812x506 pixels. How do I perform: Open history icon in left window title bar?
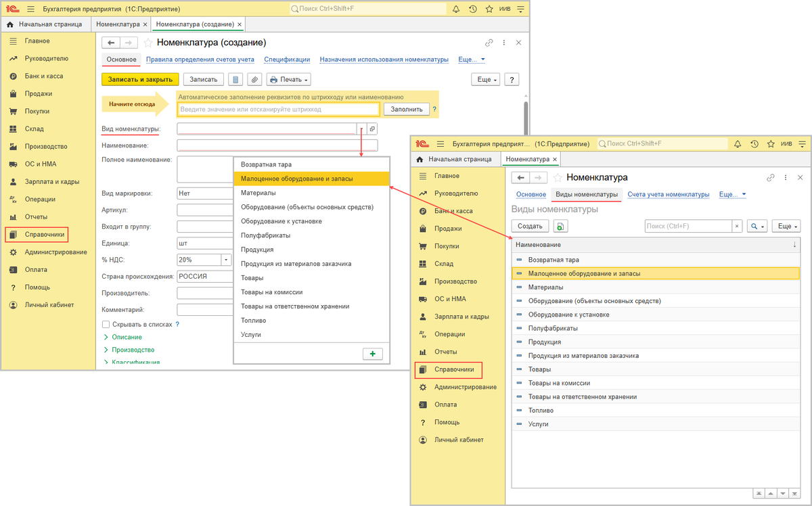click(x=472, y=9)
